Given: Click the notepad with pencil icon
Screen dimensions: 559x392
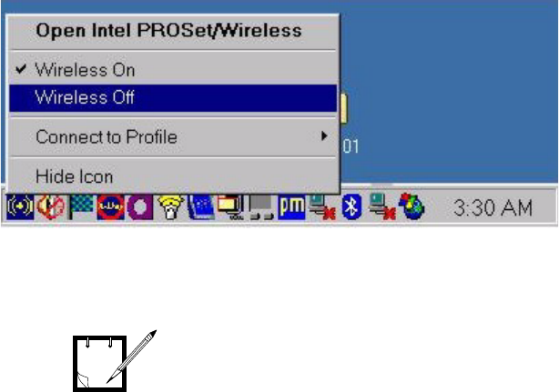Looking at the screenshot, I should click(x=115, y=360).
